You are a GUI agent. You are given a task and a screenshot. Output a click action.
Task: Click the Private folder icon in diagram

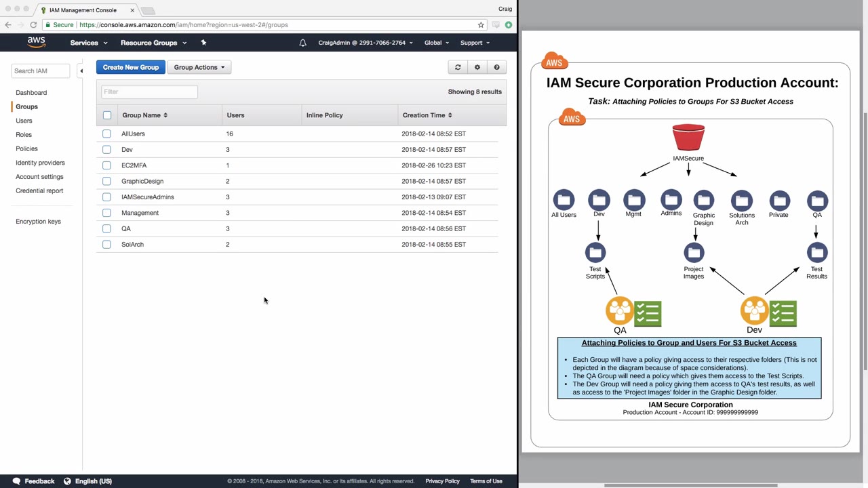pyautogui.click(x=779, y=200)
